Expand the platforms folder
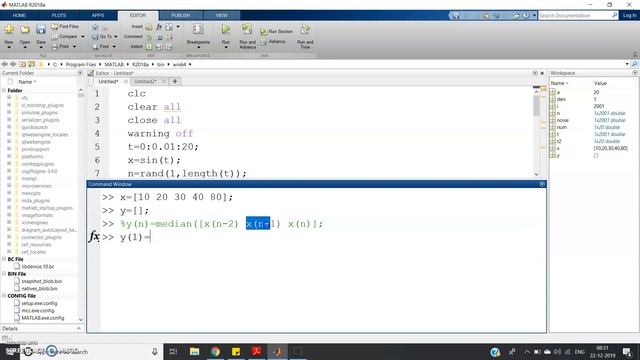This screenshot has height=360, width=640. (9, 156)
